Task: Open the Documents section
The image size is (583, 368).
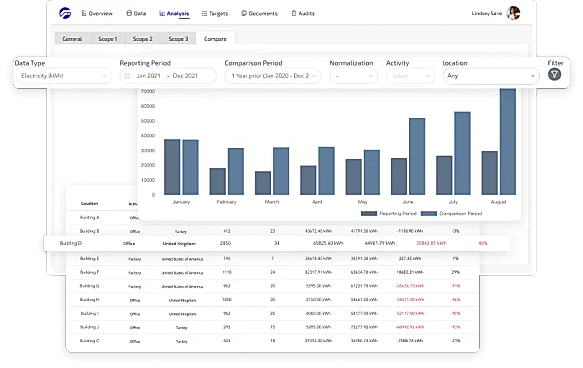Action: click(x=259, y=13)
